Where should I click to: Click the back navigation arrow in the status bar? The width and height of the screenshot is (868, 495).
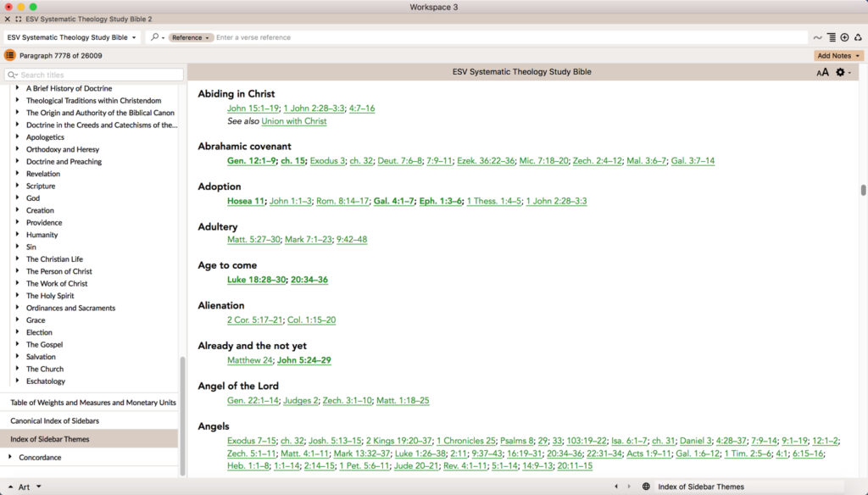616,487
